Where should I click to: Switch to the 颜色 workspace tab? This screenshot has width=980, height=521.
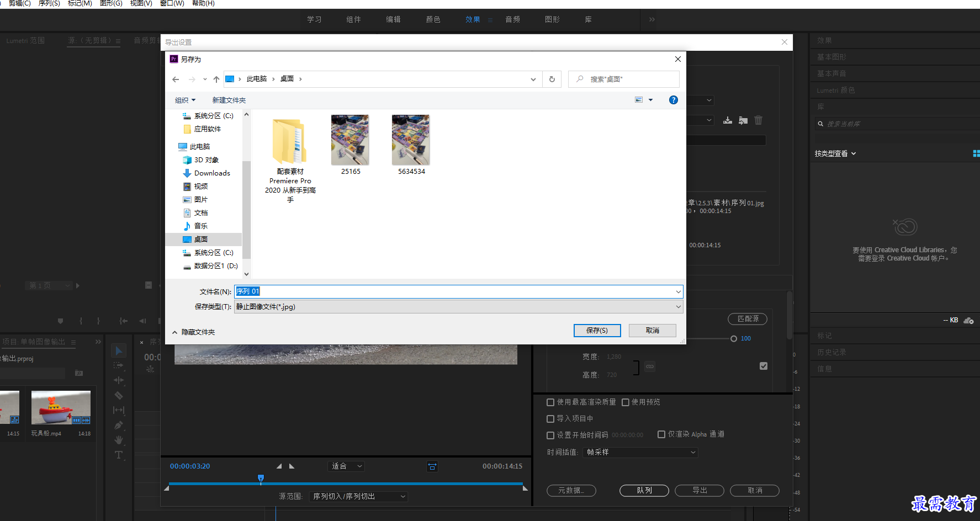click(433, 19)
